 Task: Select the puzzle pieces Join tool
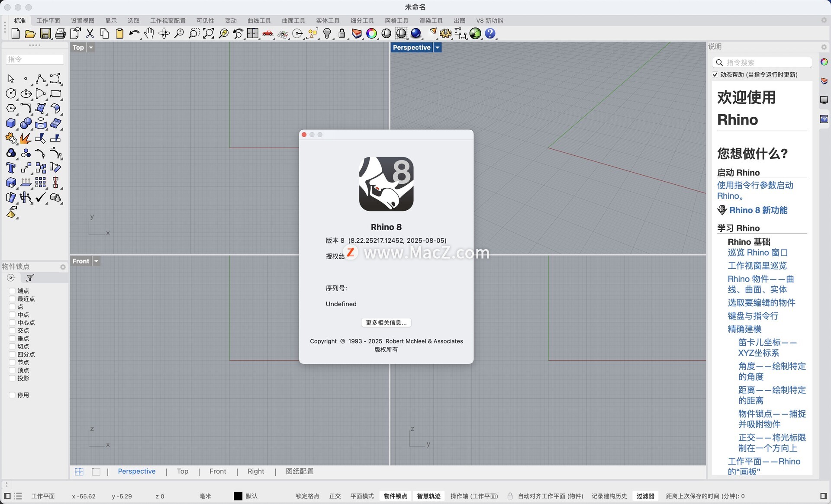(11, 138)
